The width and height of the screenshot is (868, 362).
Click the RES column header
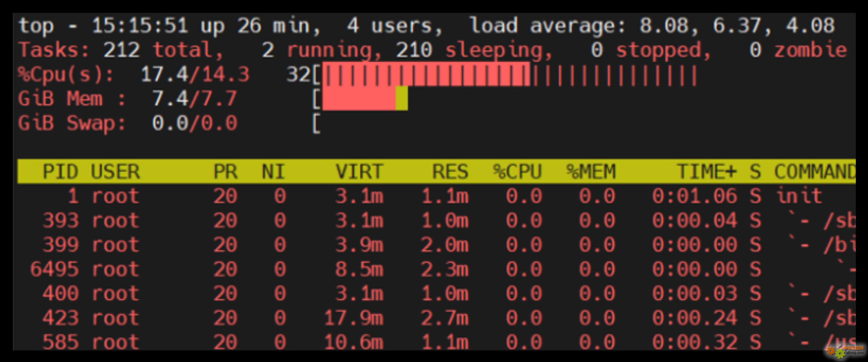tap(450, 172)
